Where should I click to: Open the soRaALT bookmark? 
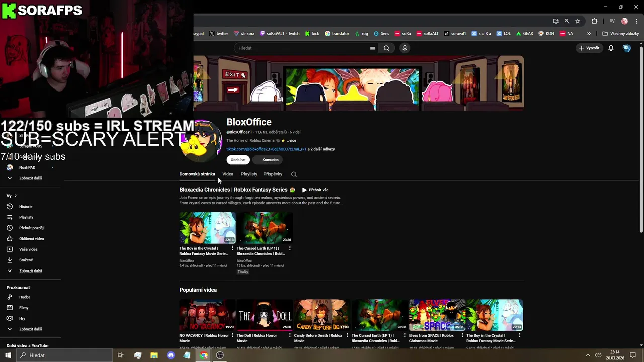point(427,34)
